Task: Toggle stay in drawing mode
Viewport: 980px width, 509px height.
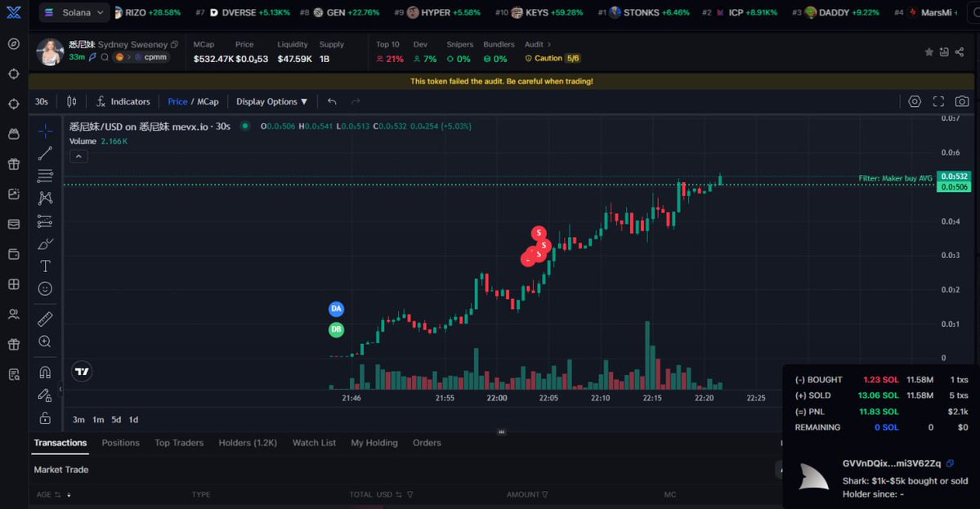Action: point(45,395)
